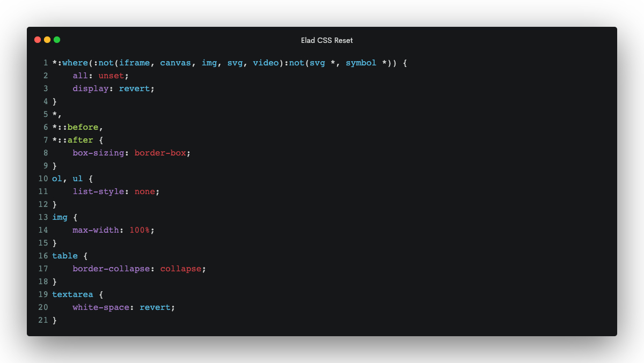Click the green maximize dot
This screenshot has height=363, width=644.
(57, 40)
